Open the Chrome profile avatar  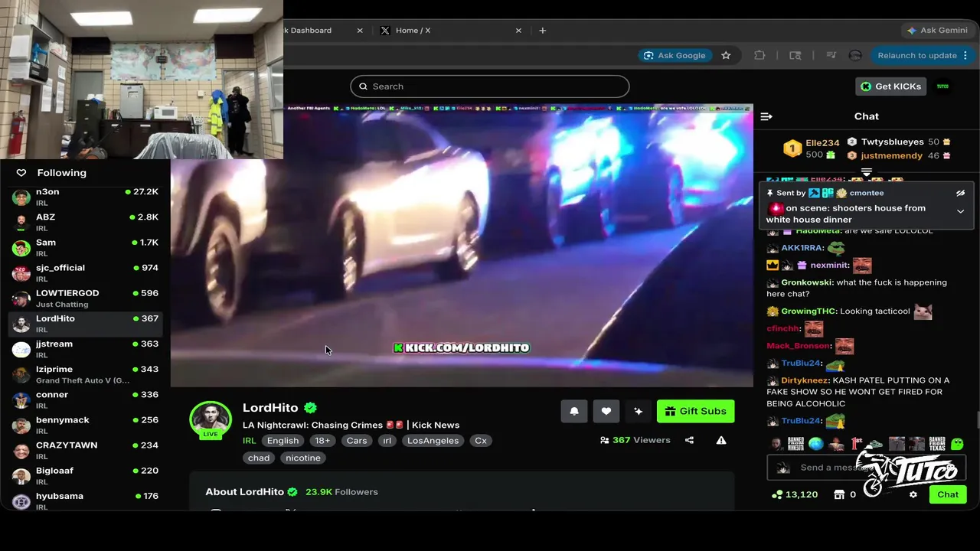tap(855, 55)
